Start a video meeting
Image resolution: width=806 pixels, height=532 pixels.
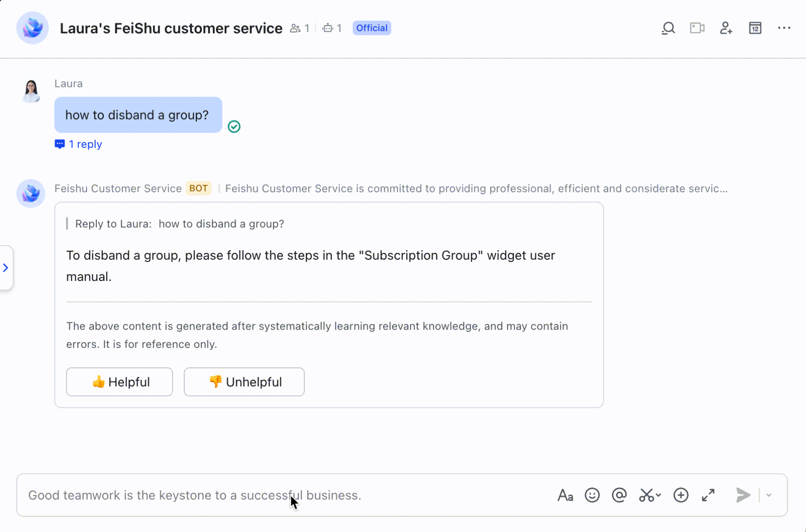coord(697,28)
